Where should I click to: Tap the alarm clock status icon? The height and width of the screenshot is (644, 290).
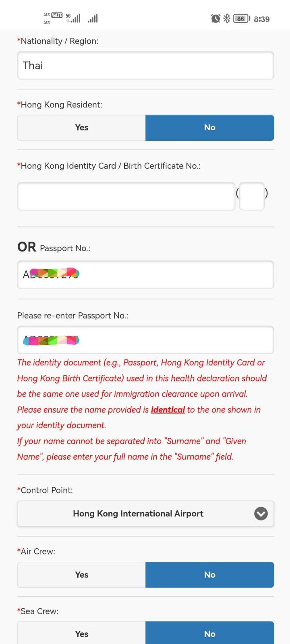point(215,19)
